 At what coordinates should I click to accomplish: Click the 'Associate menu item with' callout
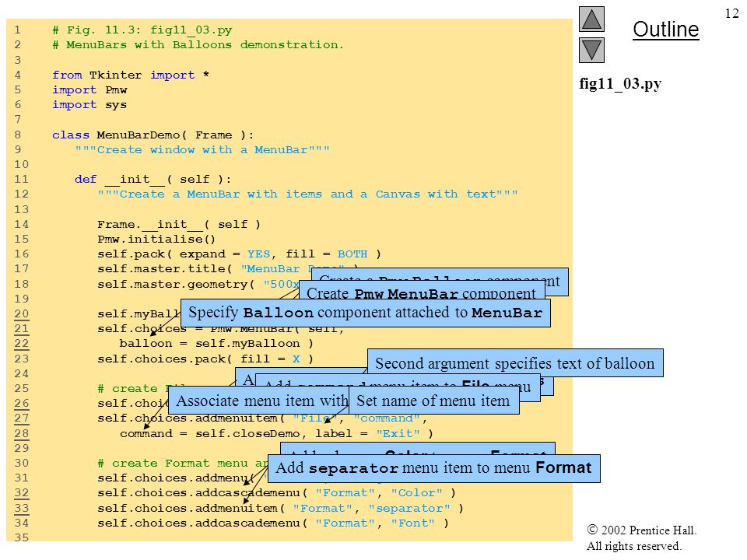click(x=258, y=401)
